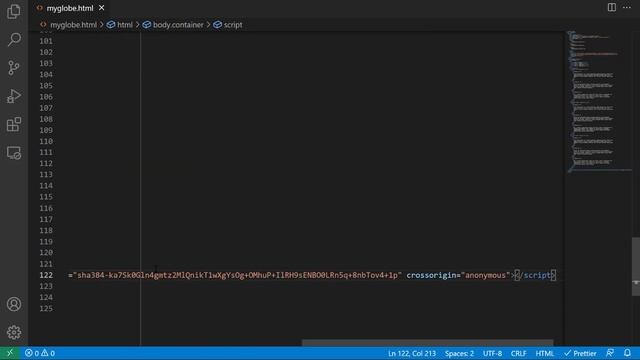
Task: Click line number 125 in the gutter
Action: (46, 309)
